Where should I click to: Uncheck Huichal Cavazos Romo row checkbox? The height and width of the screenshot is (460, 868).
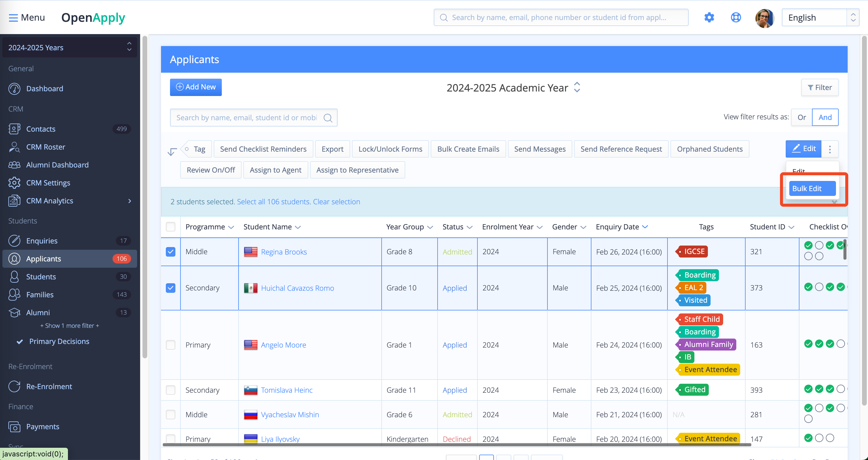point(171,288)
